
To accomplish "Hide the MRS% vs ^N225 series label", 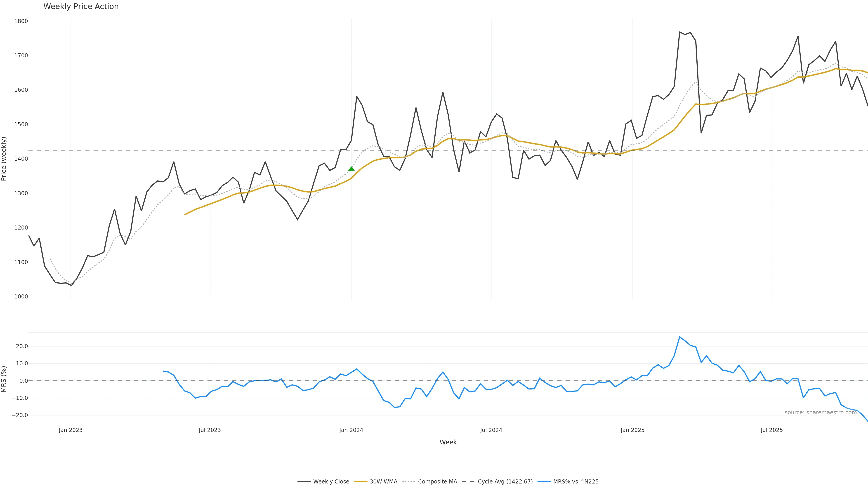I will pyautogui.click(x=576, y=482).
